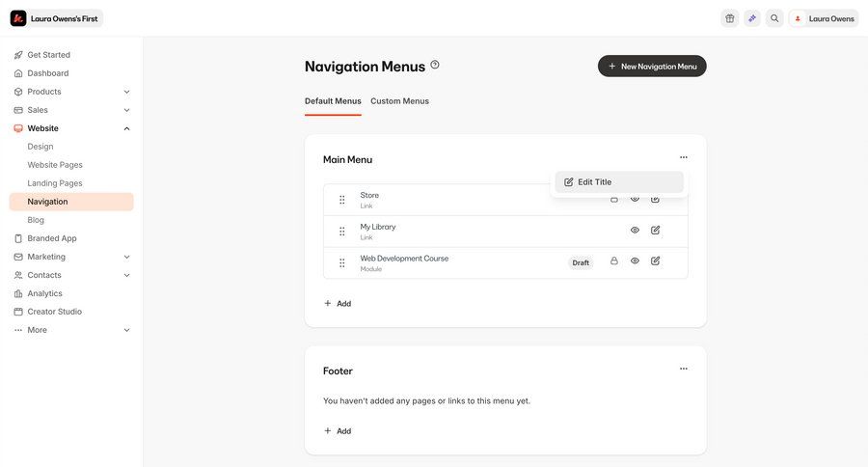Add an item to the Footer menu
The height and width of the screenshot is (467, 868).
point(338,431)
